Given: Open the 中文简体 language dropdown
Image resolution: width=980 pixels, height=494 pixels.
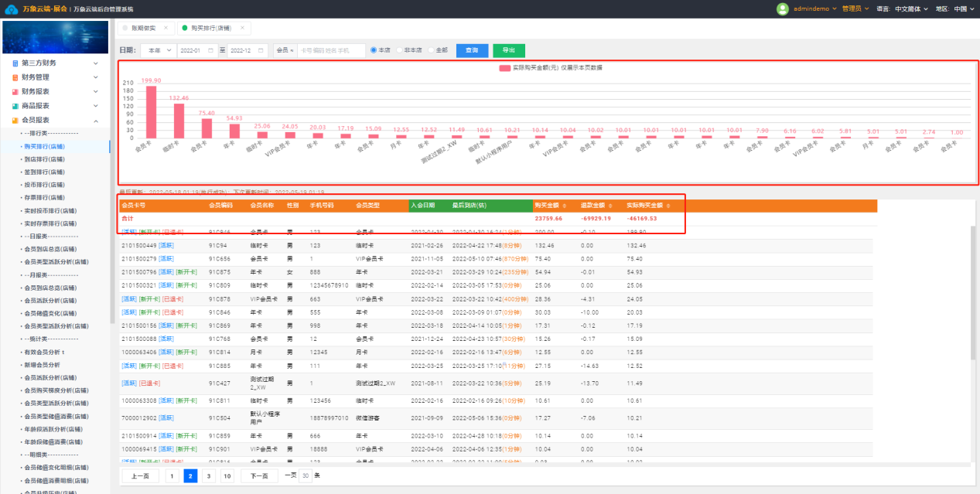Looking at the screenshot, I should pyautogui.click(x=910, y=9).
